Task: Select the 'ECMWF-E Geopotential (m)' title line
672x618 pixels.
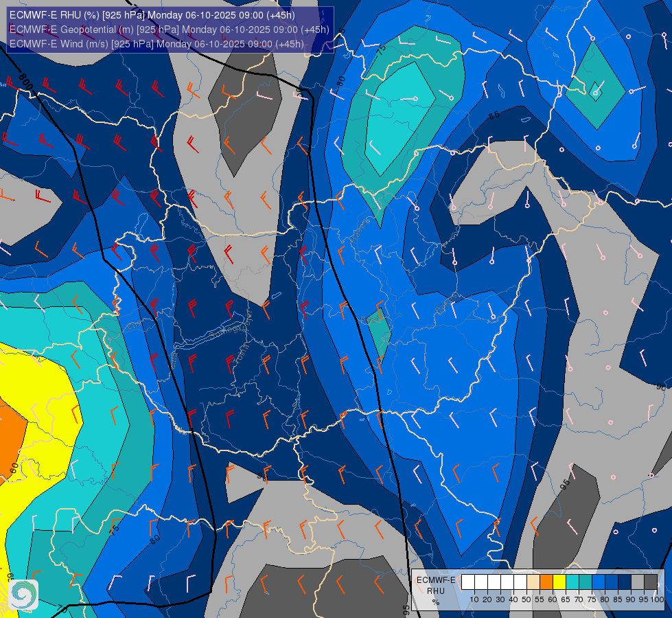Action: pyautogui.click(x=170, y=30)
